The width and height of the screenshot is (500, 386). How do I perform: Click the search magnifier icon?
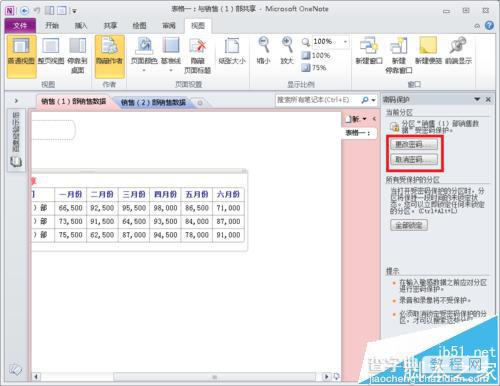(365, 100)
